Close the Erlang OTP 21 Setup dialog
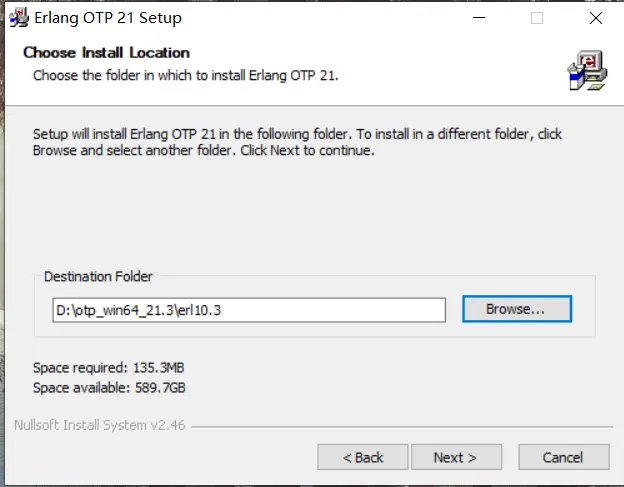This screenshot has height=487, width=624. [596, 18]
